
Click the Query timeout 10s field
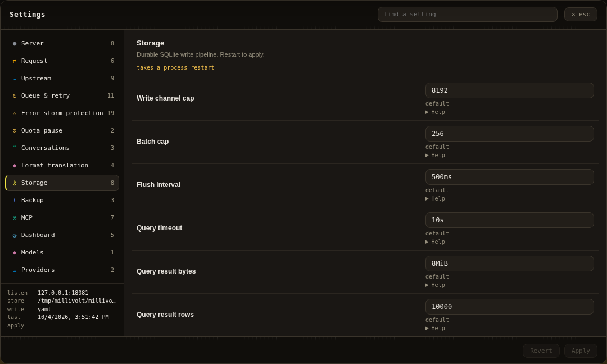(x=509, y=221)
